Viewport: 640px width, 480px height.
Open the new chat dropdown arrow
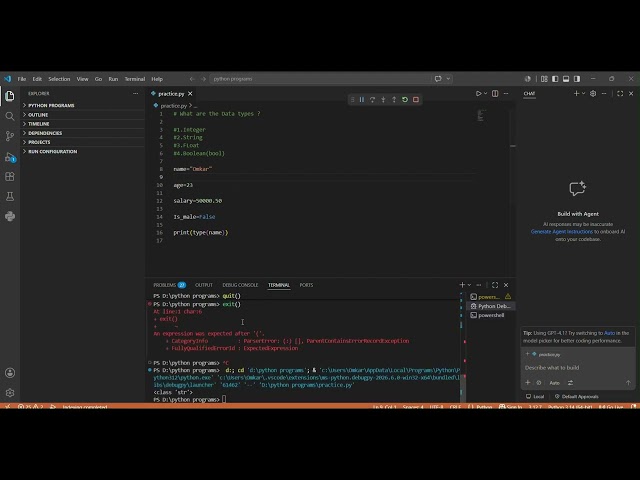583,93
